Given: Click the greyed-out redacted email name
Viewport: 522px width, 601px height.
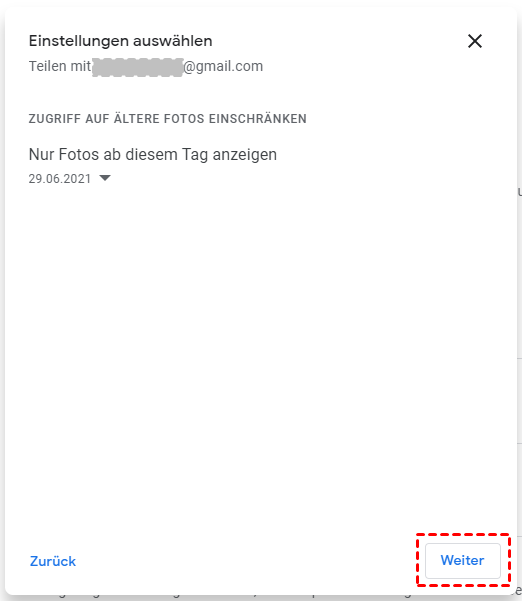Looking at the screenshot, I should coord(138,67).
